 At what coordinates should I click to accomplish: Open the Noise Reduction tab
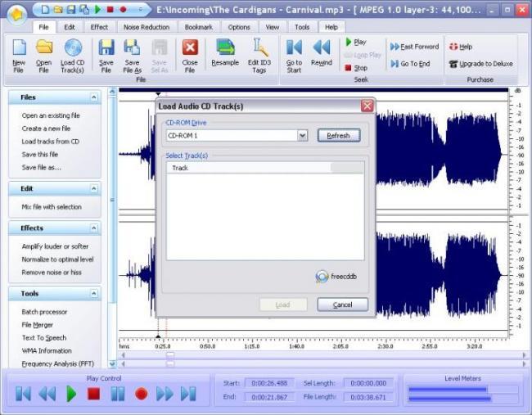click(147, 27)
